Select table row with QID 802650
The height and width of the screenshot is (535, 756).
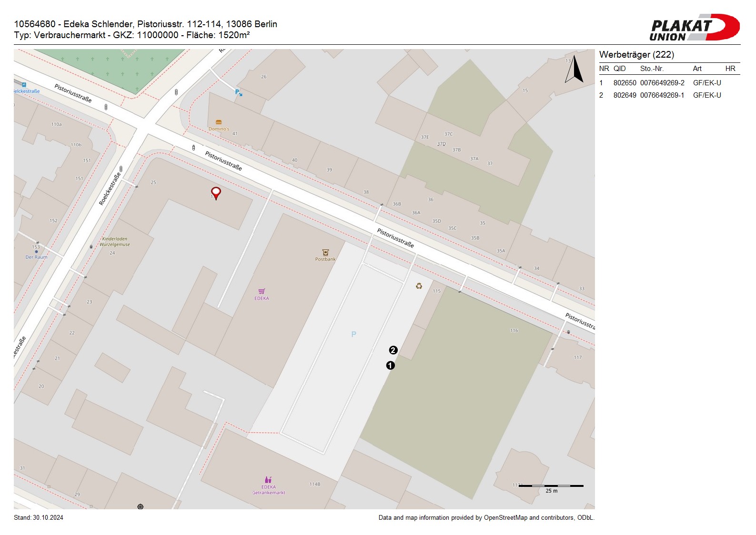(660, 83)
